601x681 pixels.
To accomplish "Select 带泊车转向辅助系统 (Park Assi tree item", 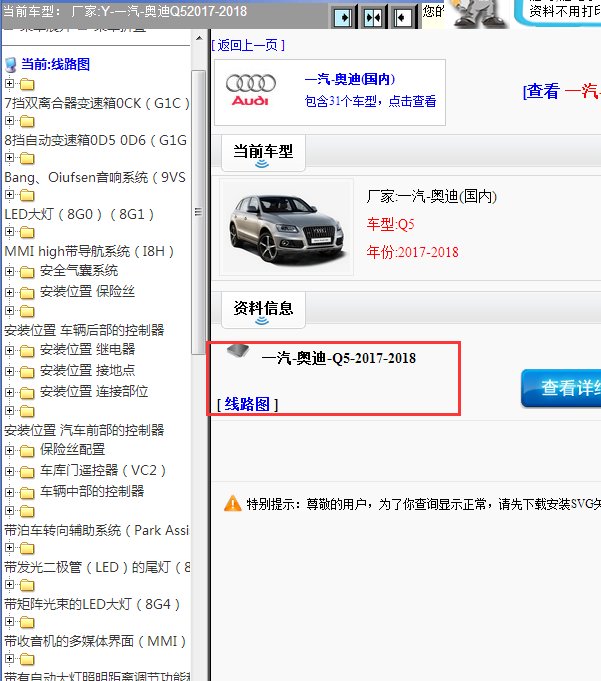I will (x=97, y=530).
